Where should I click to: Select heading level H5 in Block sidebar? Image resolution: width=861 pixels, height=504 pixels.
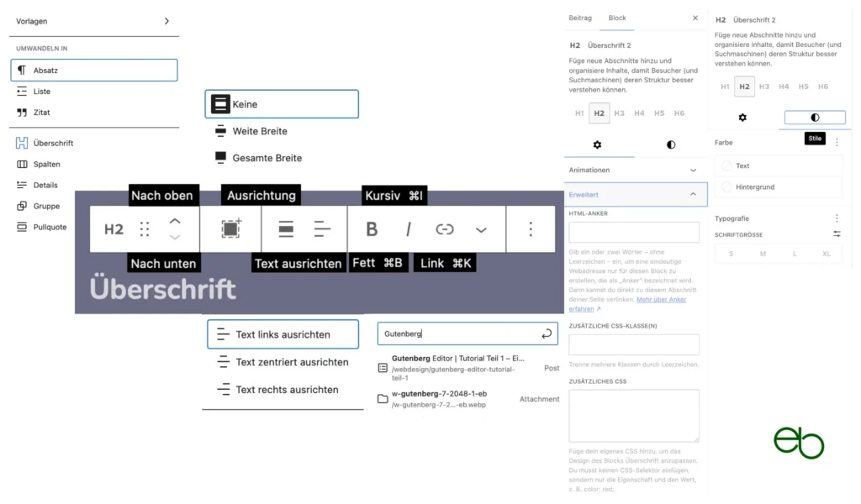coord(659,113)
